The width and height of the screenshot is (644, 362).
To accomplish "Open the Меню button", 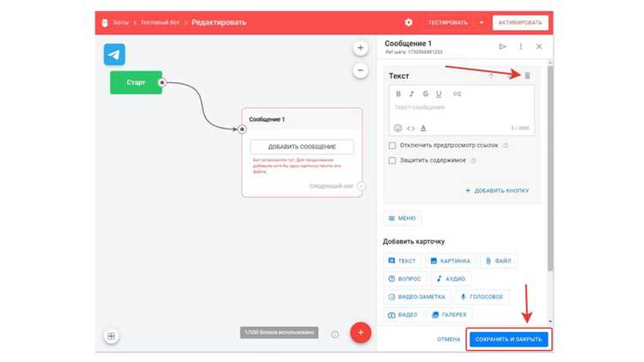I will click(402, 219).
